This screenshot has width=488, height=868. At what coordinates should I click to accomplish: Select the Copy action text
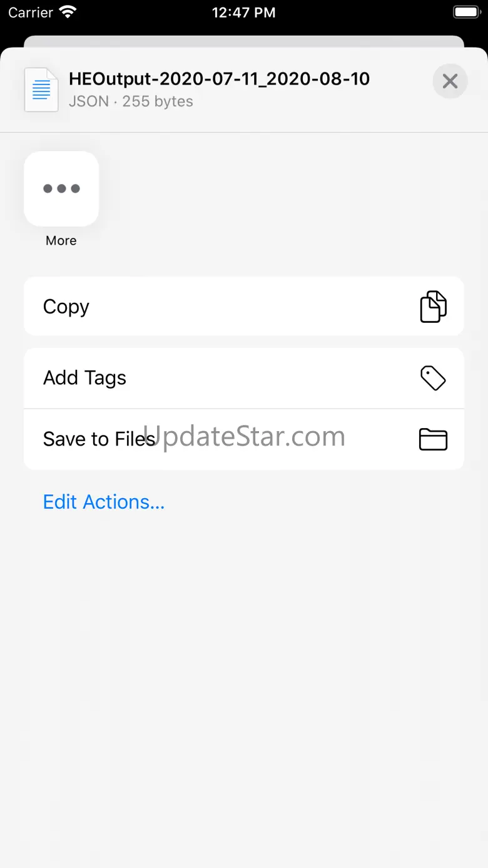click(66, 307)
